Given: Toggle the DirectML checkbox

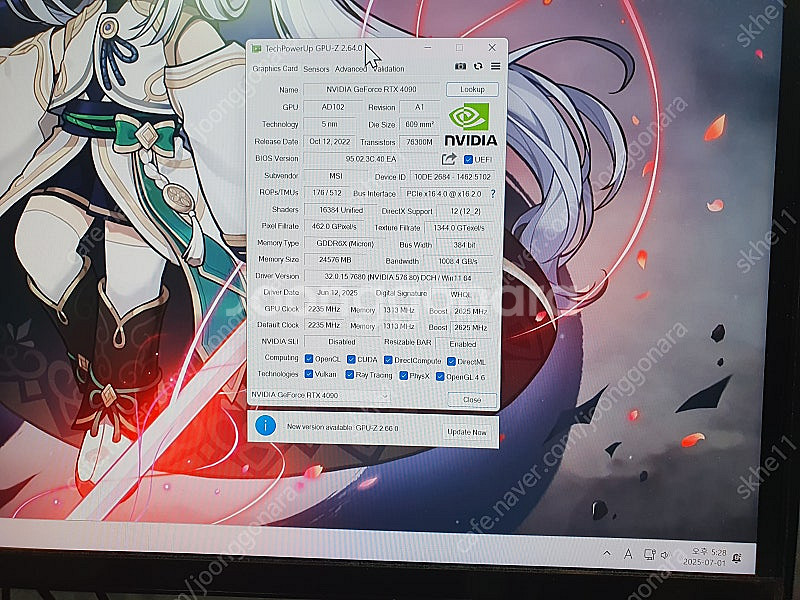Looking at the screenshot, I should [x=452, y=361].
